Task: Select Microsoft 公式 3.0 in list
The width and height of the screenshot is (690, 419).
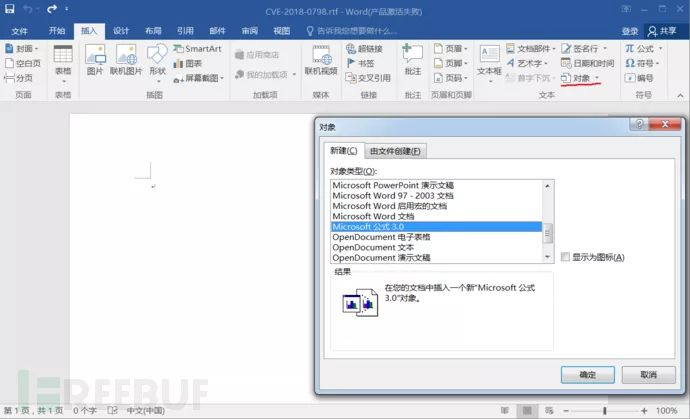Action: coord(437,227)
